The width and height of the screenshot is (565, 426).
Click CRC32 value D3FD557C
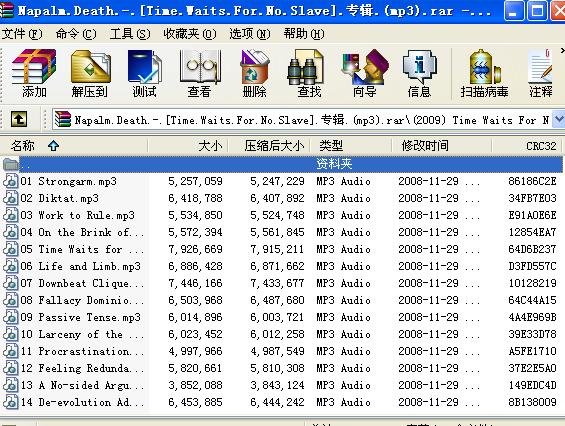point(532,266)
